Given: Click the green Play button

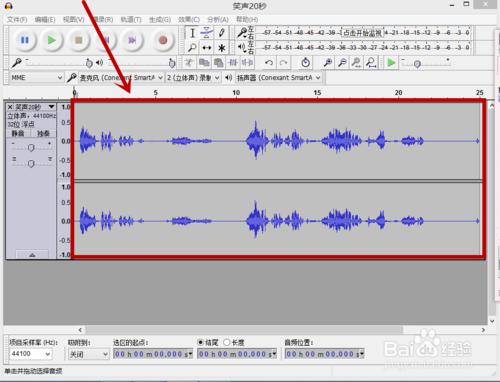Looking at the screenshot, I should (52, 40).
